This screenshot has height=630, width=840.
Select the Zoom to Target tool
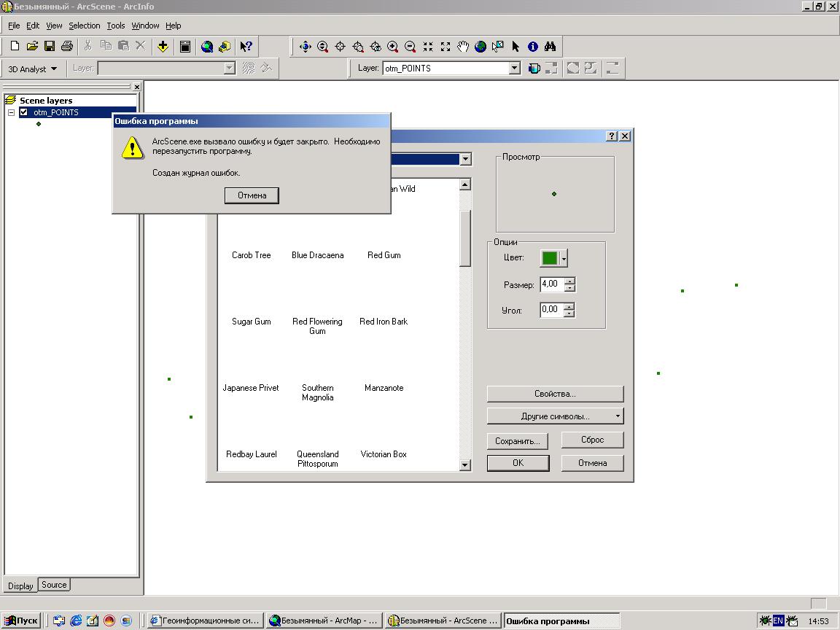click(358, 47)
